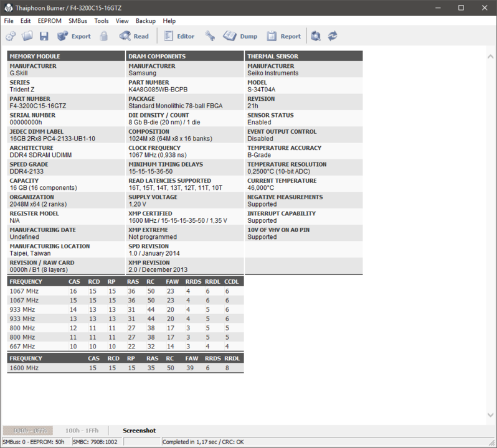This screenshot has width=497, height=448.
Task: Open the Edit menu
Action: coord(26,21)
